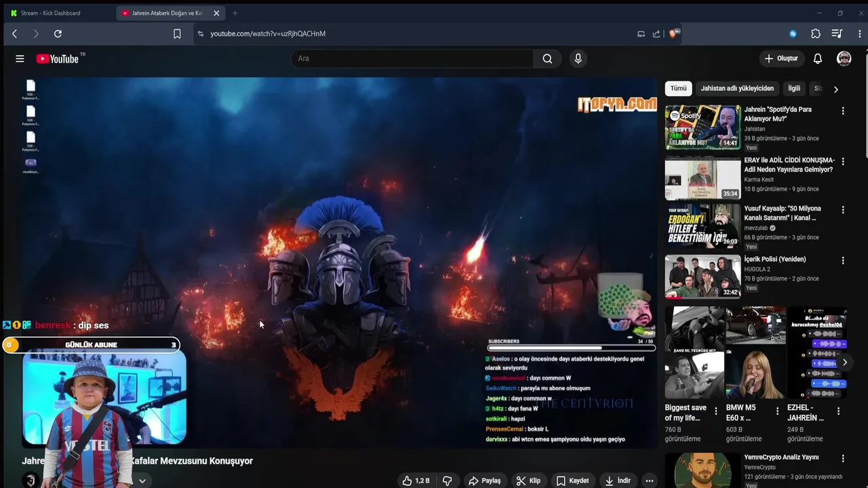Open mevzulab channel name link
Image resolution: width=868 pixels, height=488 pixels.
[x=755, y=228]
